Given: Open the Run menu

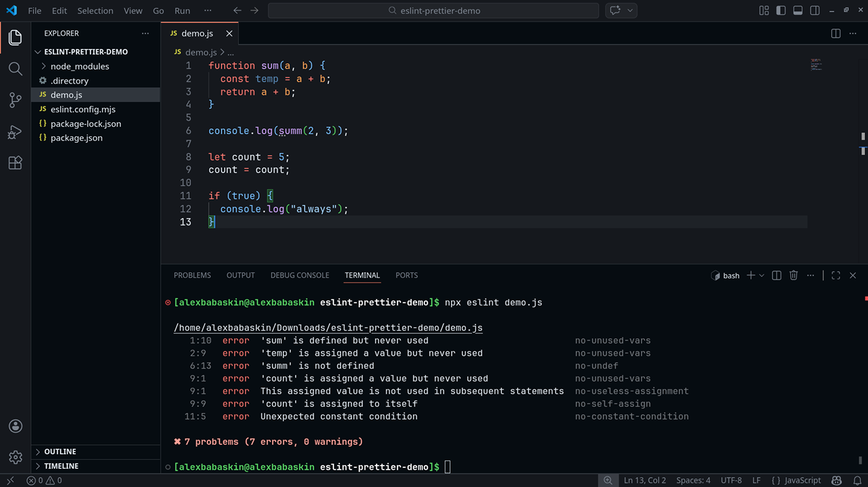Looking at the screenshot, I should point(182,11).
